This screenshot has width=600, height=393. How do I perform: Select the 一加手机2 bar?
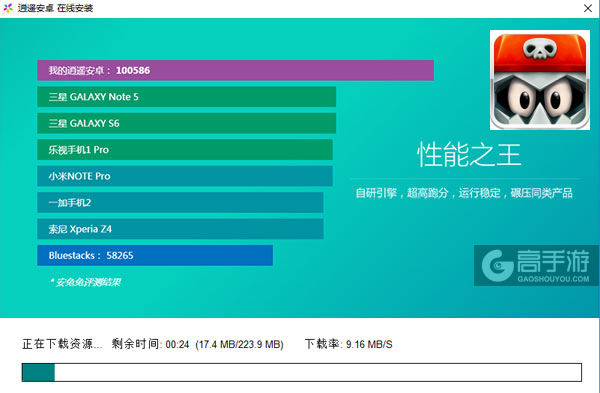[180, 202]
